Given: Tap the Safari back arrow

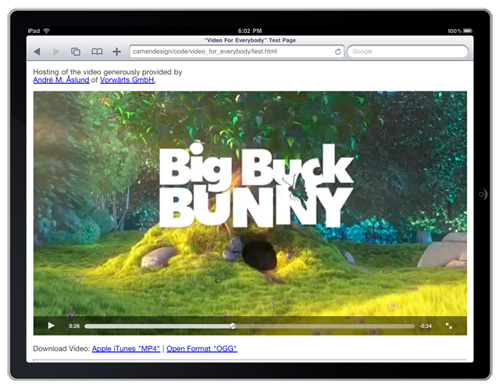Looking at the screenshot, I should point(37,52).
